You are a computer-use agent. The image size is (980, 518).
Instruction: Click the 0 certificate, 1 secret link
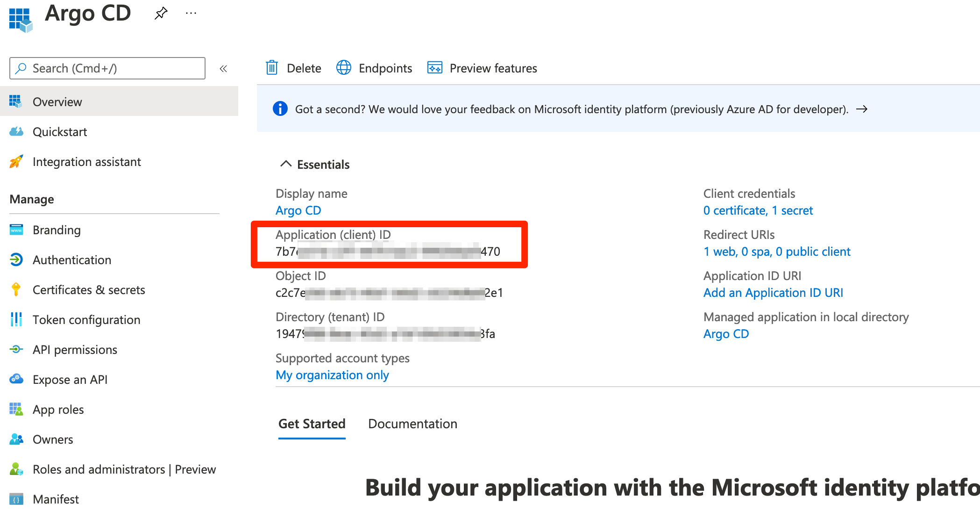point(758,210)
